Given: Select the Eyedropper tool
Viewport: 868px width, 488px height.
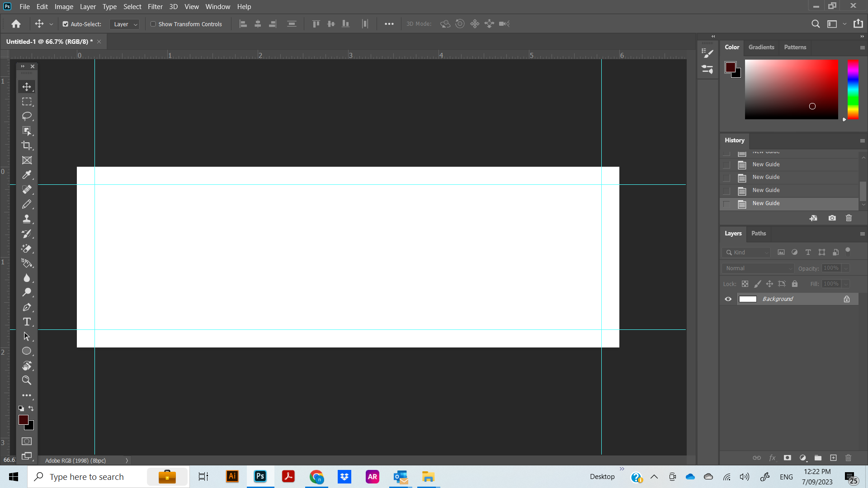Looking at the screenshot, I should [27, 175].
